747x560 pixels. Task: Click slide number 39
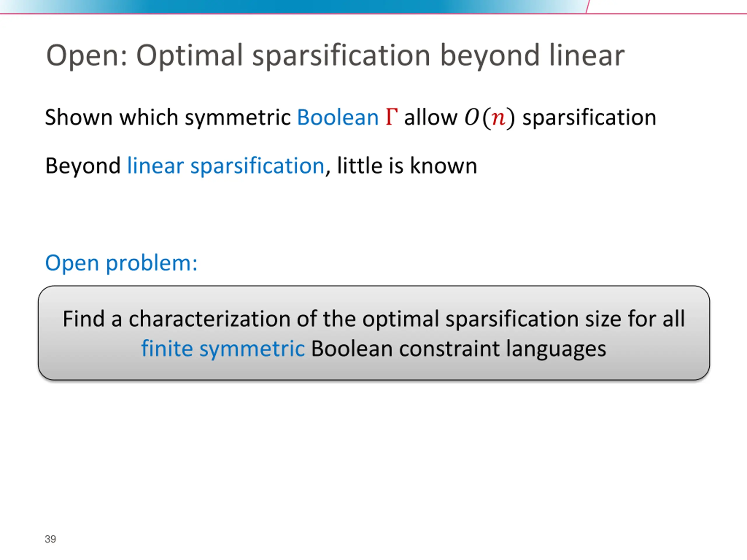tap(50, 539)
